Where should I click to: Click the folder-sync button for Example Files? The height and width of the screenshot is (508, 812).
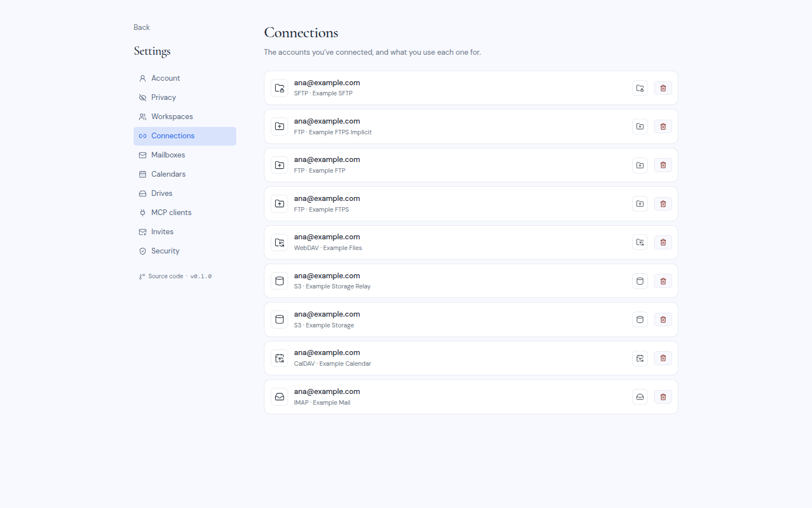(x=640, y=243)
